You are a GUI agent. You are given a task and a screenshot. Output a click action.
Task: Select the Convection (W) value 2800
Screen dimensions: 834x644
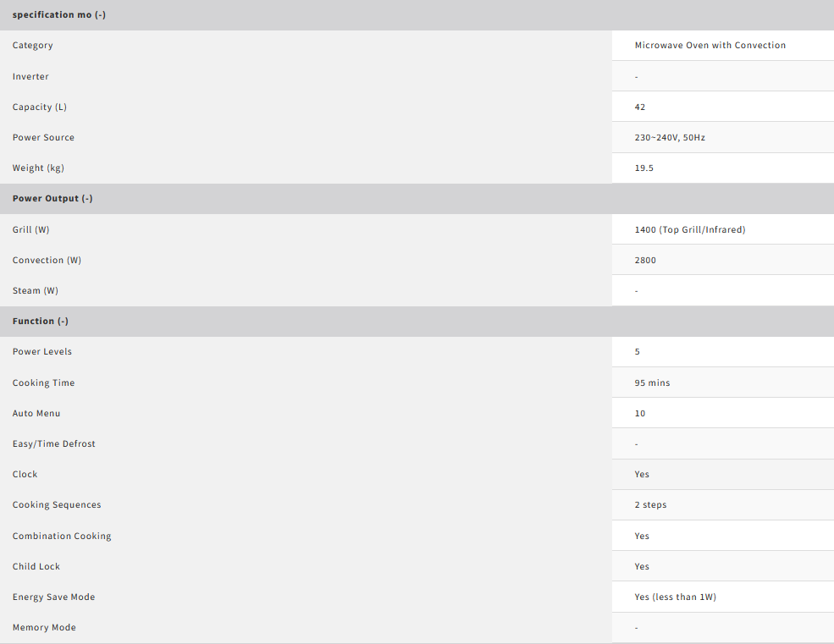tap(645, 261)
